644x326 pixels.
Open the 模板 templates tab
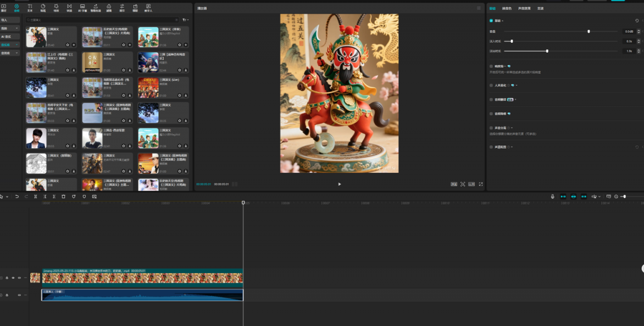click(135, 8)
